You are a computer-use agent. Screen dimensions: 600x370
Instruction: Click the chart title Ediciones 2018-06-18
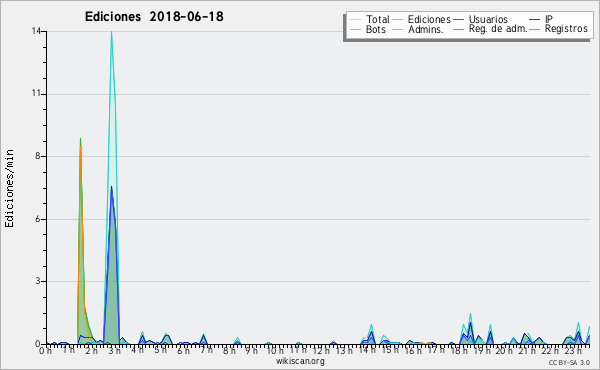point(154,17)
